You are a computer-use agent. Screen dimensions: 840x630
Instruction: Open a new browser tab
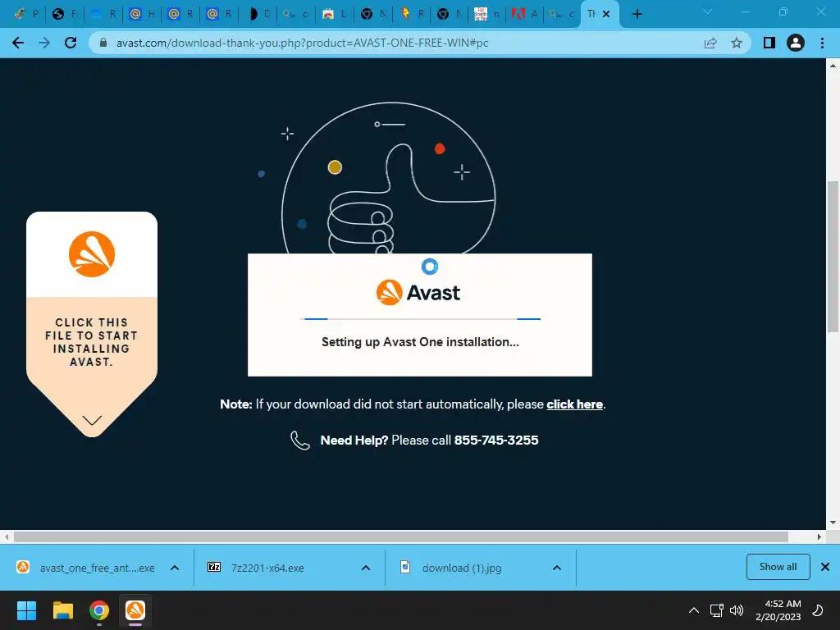click(x=637, y=14)
